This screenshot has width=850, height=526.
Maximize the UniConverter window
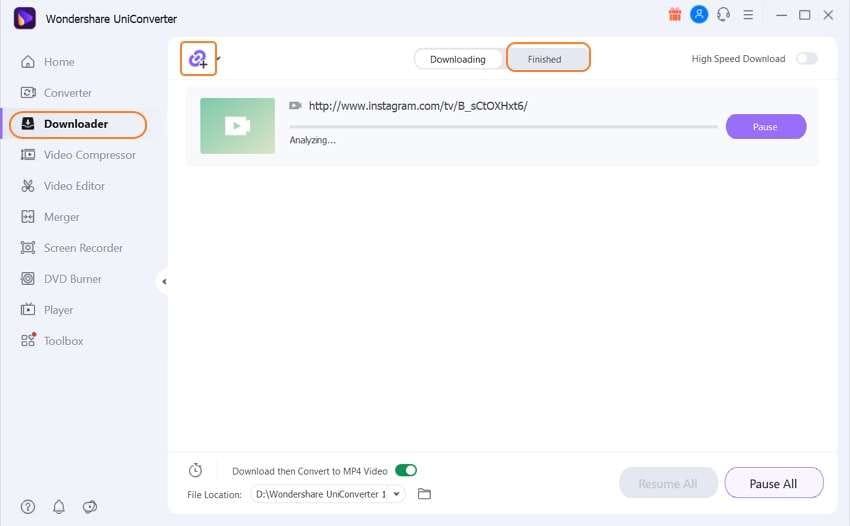(804, 15)
